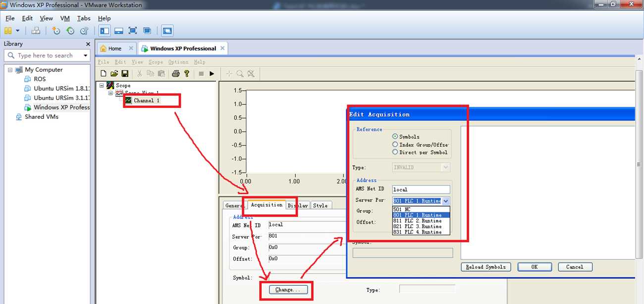The height and width of the screenshot is (304, 644).
Task: Click Open folder icon in Scope toolbar
Action: [x=114, y=74]
